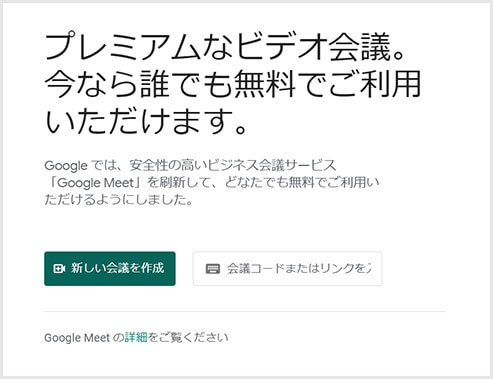
Task: Click the Google Meet の text in footer
Action: tap(84, 337)
